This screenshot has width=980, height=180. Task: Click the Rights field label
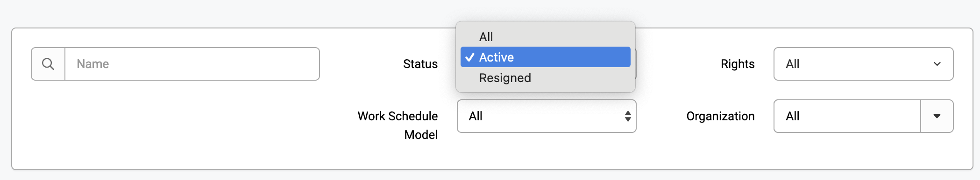click(x=738, y=64)
